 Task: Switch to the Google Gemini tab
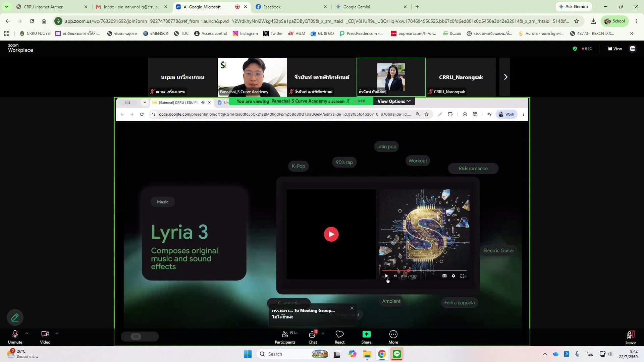coord(371,7)
